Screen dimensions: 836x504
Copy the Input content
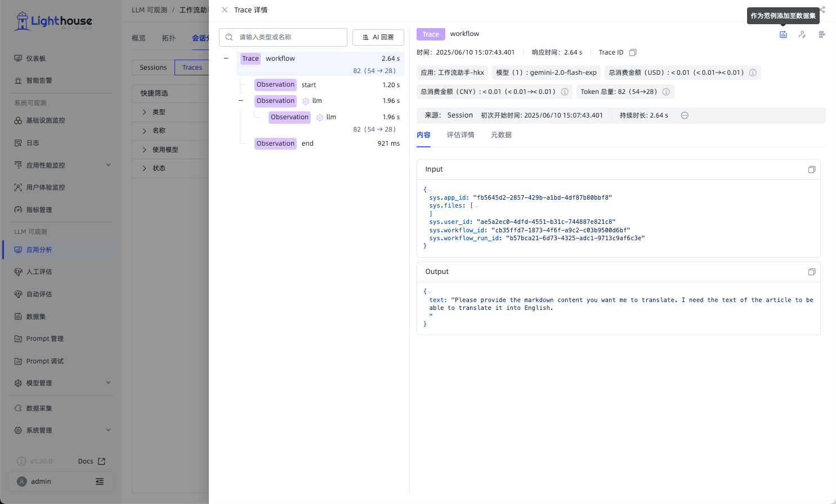tap(812, 169)
